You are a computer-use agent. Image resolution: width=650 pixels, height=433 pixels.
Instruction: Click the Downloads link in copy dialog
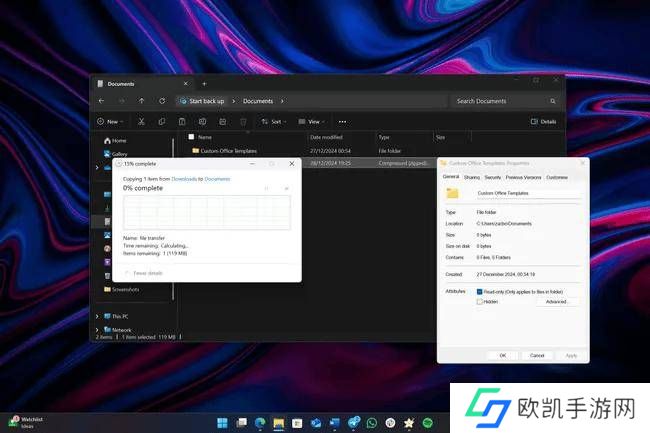[x=183, y=178]
